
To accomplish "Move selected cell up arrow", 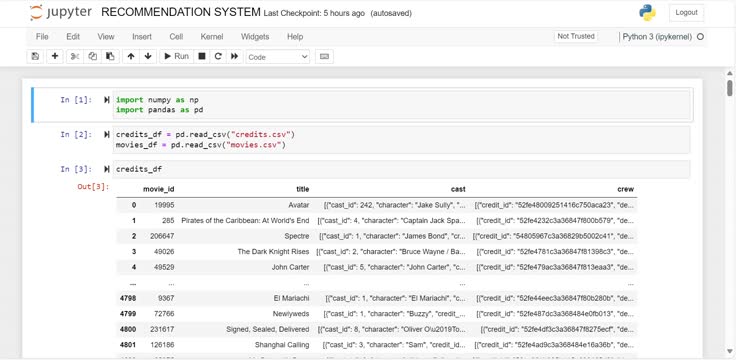I will click(131, 56).
